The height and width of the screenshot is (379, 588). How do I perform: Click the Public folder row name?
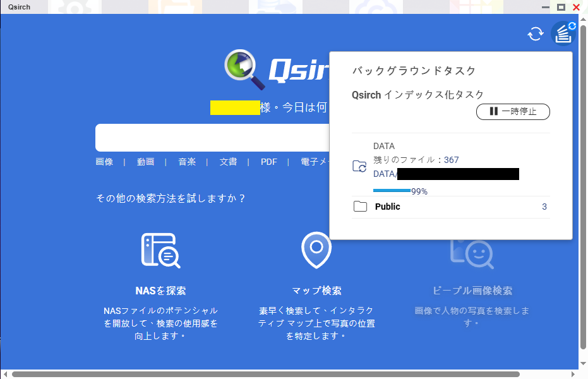387,207
